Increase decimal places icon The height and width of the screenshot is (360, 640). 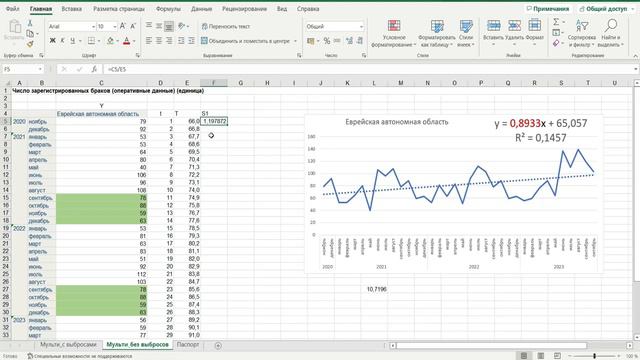click(x=349, y=40)
